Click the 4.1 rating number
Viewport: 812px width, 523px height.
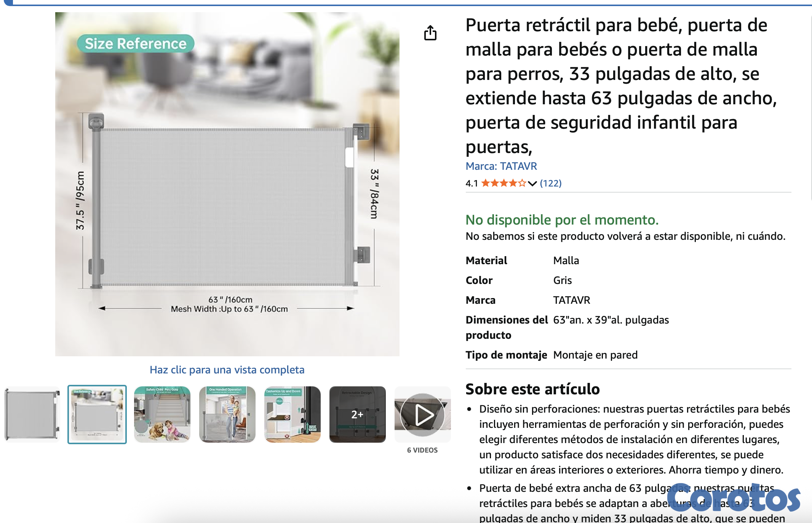pyautogui.click(x=472, y=183)
